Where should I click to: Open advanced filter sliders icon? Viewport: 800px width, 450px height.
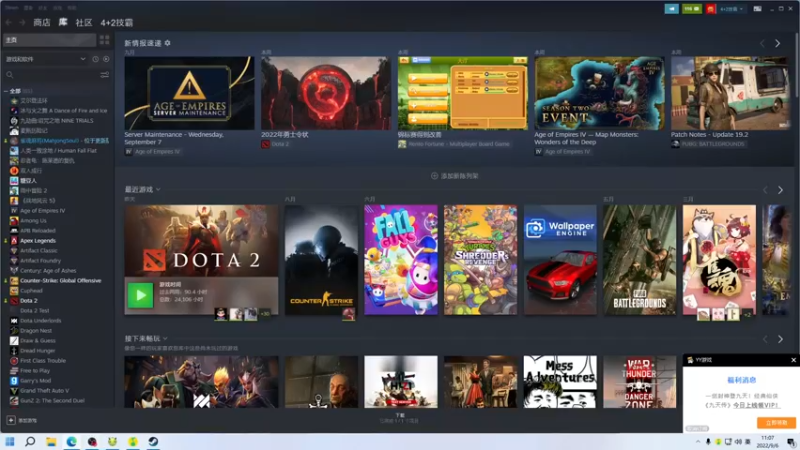click(105, 75)
